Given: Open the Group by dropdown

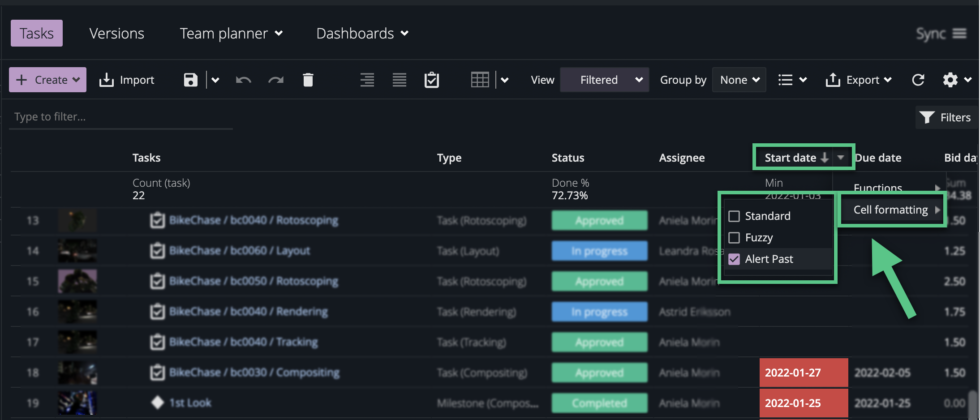Looking at the screenshot, I should (738, 80).
